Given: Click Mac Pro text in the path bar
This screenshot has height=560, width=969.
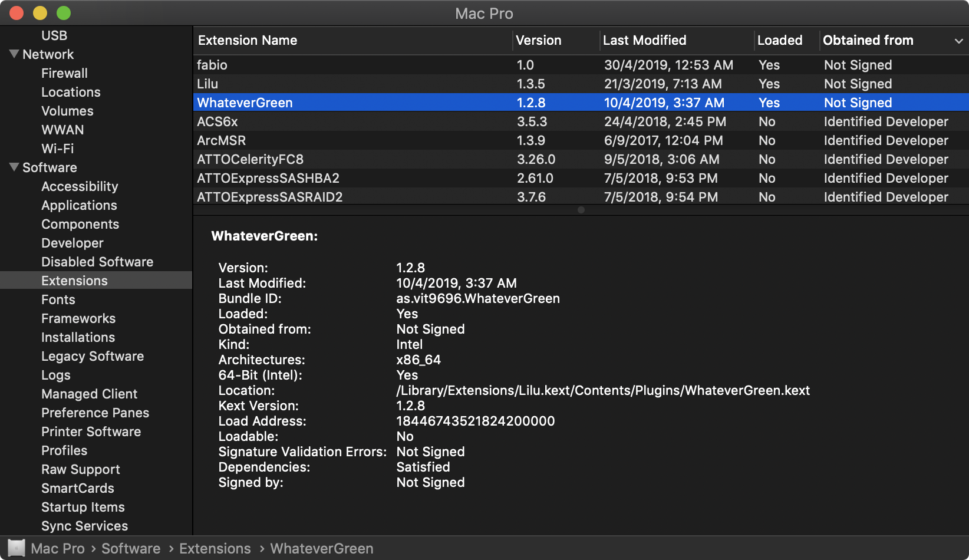Looking at the screenshot, I should point(58,548).
